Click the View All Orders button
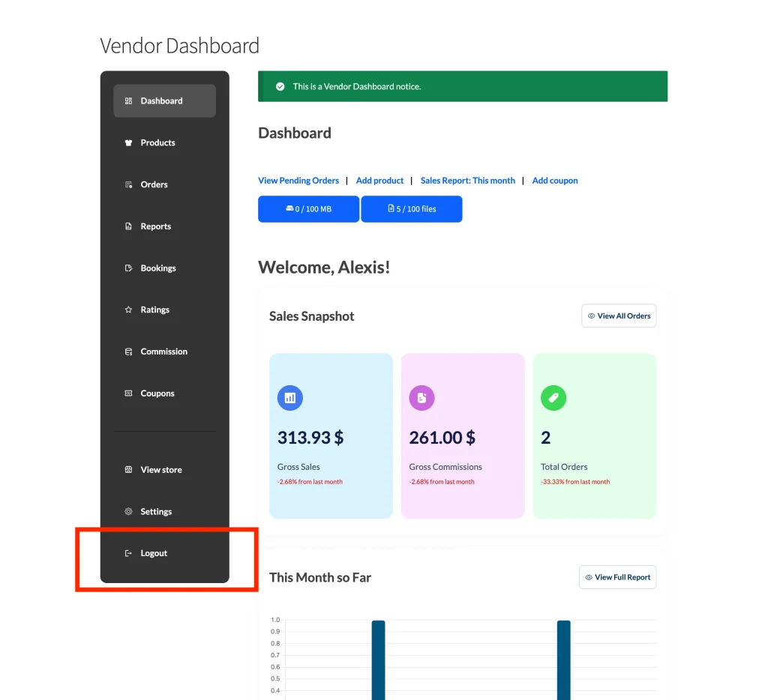This screenshot has height=700, width=768. (619, 316)
